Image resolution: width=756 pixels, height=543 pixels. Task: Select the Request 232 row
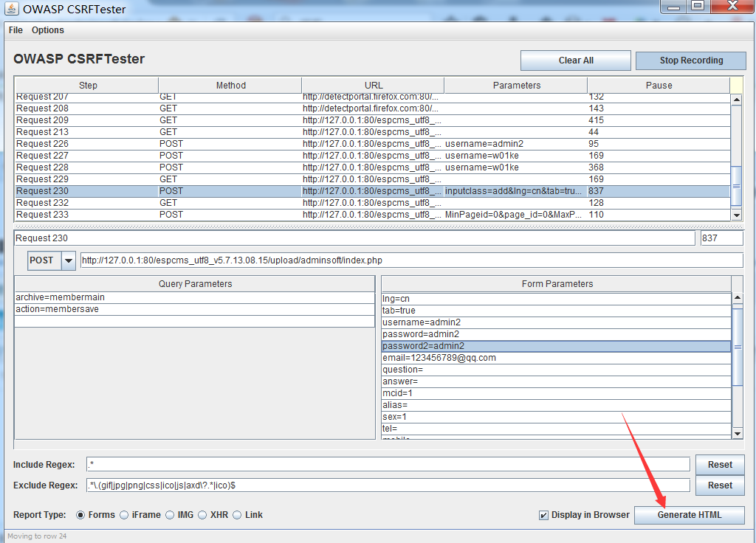tap(373, 203)
